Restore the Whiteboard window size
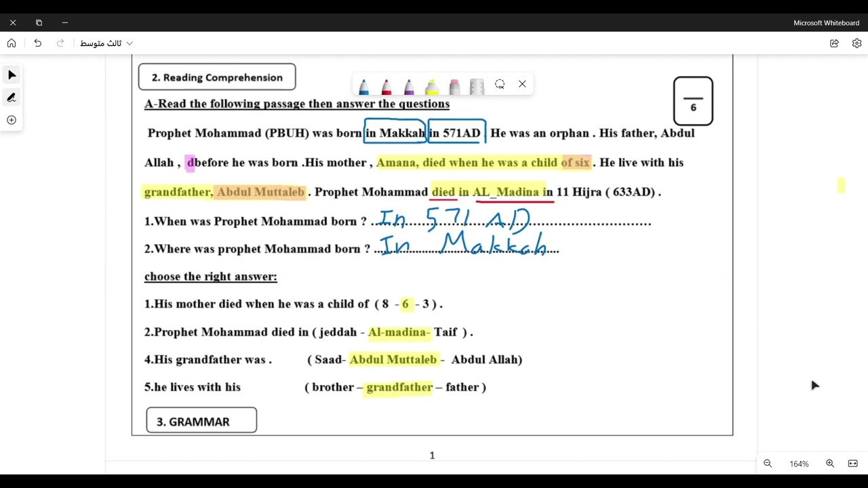 pos(39,22)
